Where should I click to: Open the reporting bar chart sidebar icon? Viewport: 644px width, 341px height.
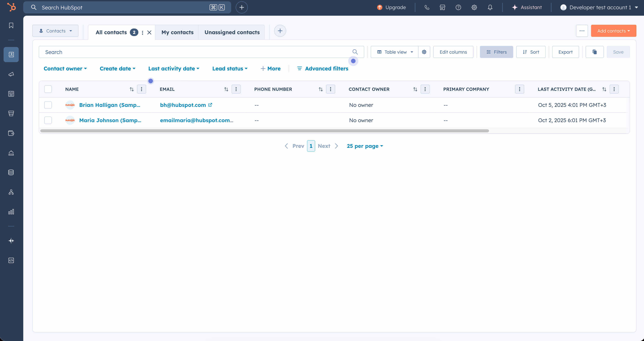point(11,212)
